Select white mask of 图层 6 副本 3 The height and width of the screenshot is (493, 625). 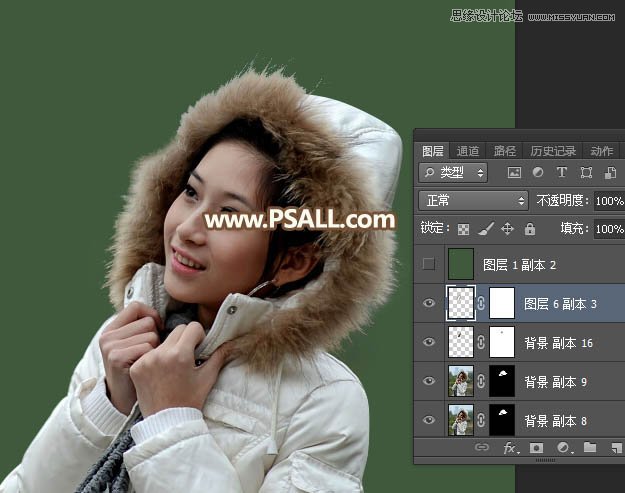[501, 303]
